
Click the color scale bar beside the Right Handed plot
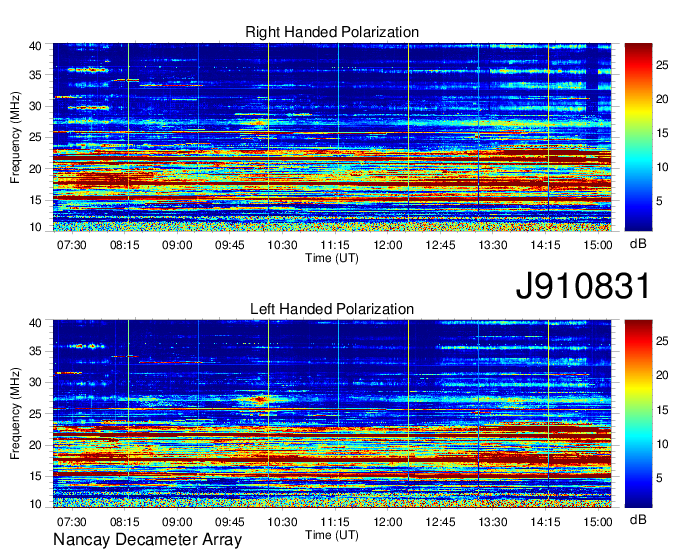[638, 137]
